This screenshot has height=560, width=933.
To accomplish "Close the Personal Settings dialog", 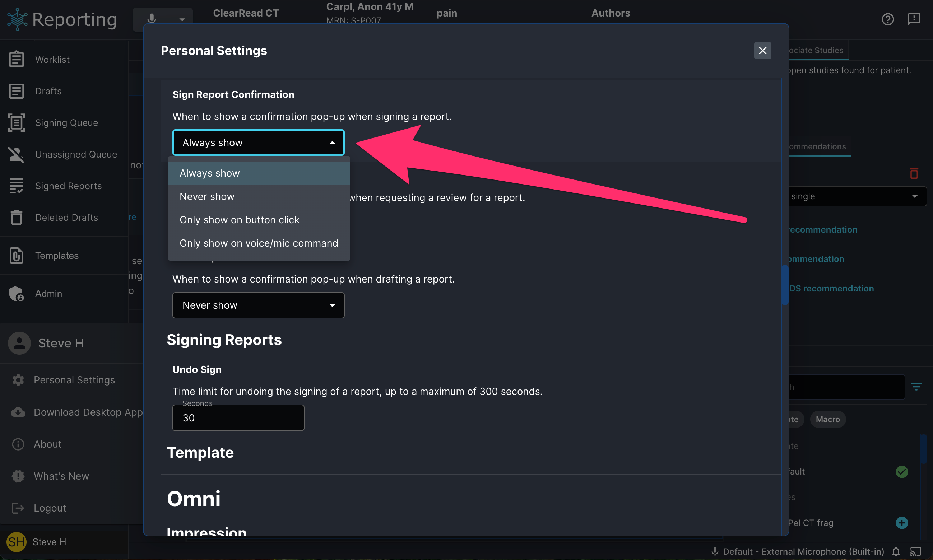I will (762, 51).
